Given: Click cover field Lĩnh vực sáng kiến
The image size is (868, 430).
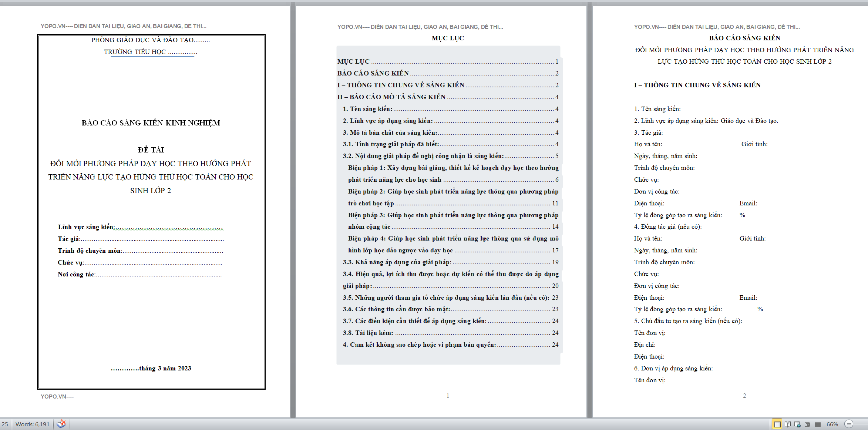Looking at the screenshot, I should click(141, 227).
